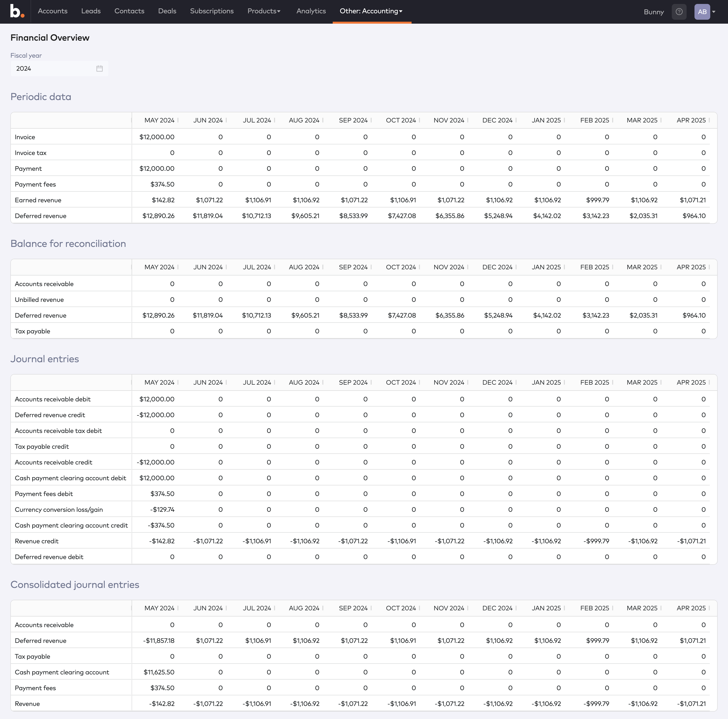
Task: Open the Other: Accounting dropdown
Action: pos(371,11)
